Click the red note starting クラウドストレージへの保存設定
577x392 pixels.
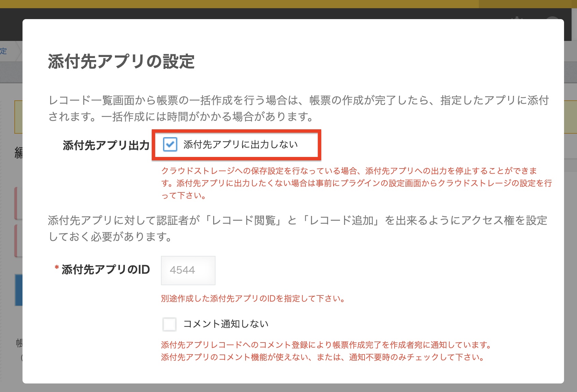point(357,183)
